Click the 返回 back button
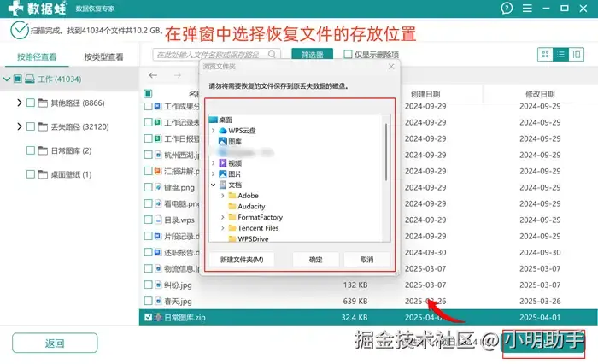The height and width of the screenshot is (364, 598). (55, 343)
